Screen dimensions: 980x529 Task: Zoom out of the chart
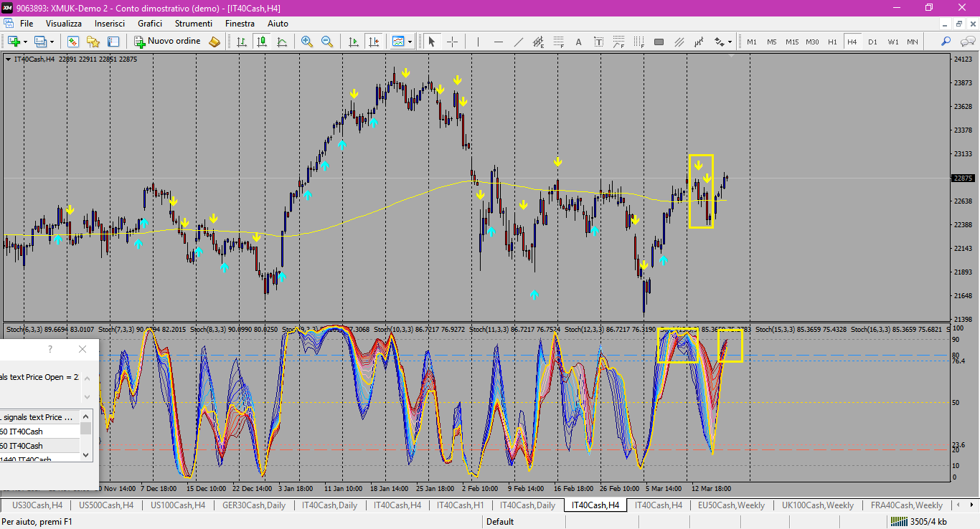pos(327,42)
